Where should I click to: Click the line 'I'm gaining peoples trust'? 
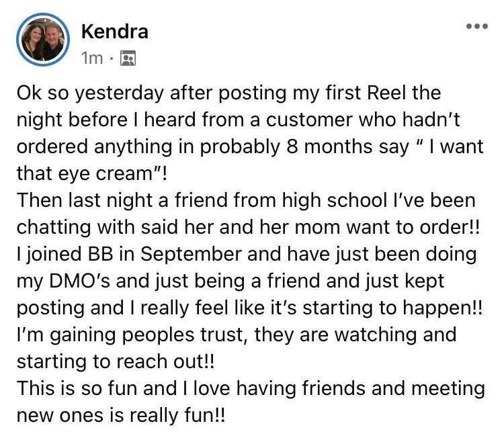pyautogui.click(x=237, y=335)
